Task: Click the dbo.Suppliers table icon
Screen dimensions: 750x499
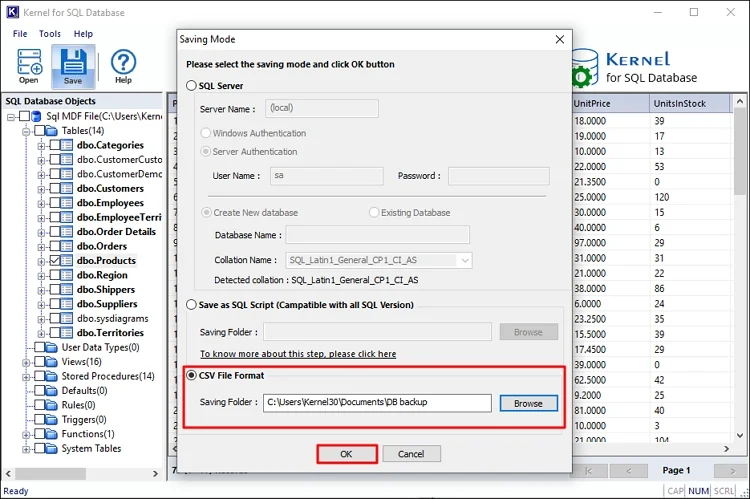Action: 67,304
